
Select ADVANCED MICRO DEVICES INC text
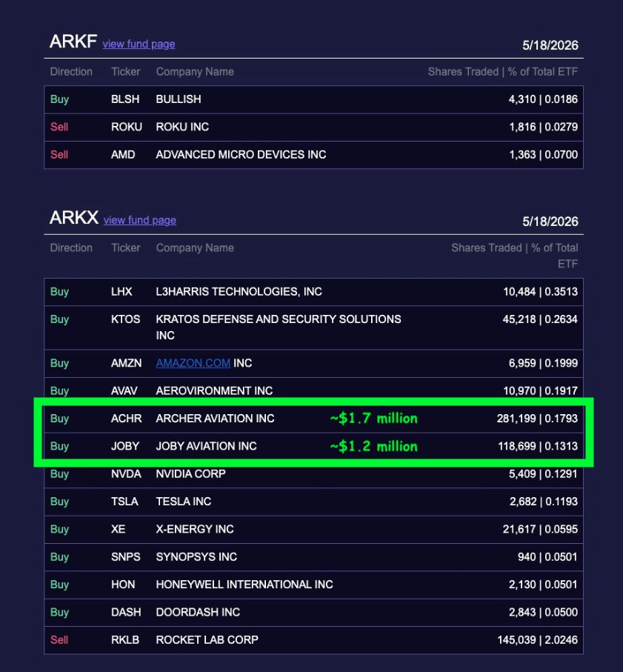[241, 155]
